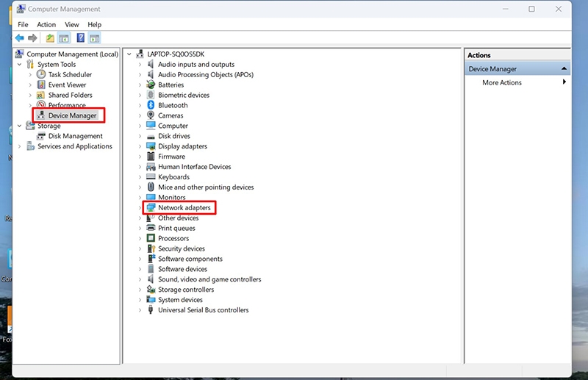Select the Other devices category
Image resolution: width=588 pixels, height=380 pixels.
(178, 218)
